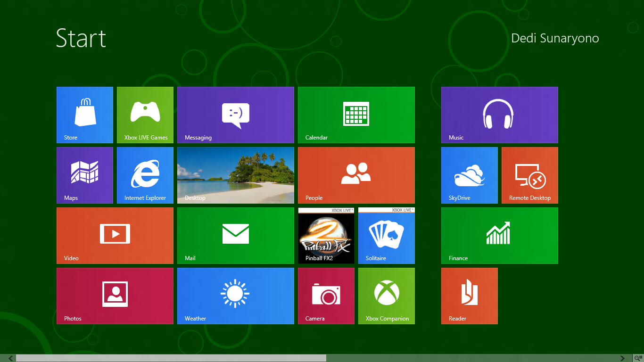
Task: Launch the Xbox Companion tile
Action: (x=387, y=296)
